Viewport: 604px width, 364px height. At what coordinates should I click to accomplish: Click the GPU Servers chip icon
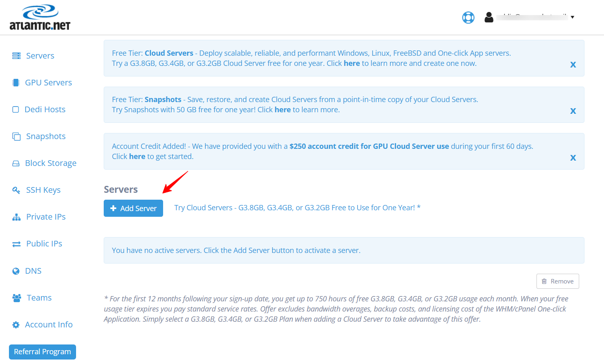pos(16,83)
